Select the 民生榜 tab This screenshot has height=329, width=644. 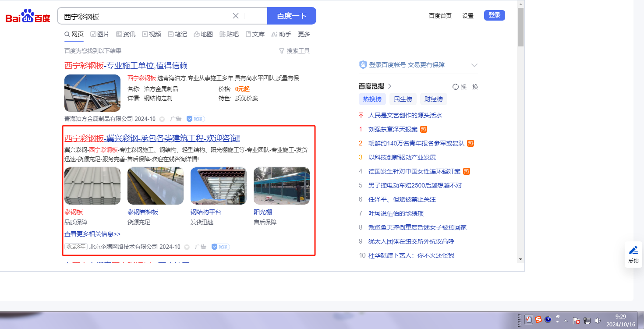point(403,99)
